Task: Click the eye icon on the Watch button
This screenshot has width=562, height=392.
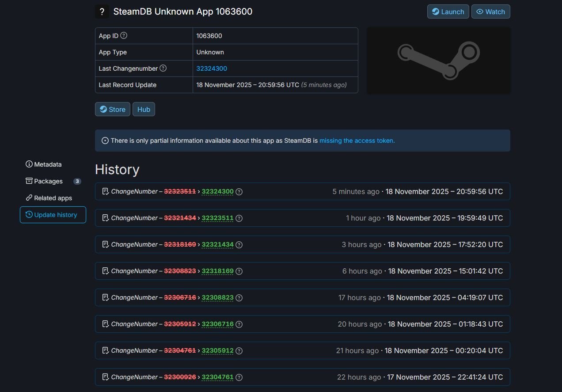Action: click(x=480, y=11)
